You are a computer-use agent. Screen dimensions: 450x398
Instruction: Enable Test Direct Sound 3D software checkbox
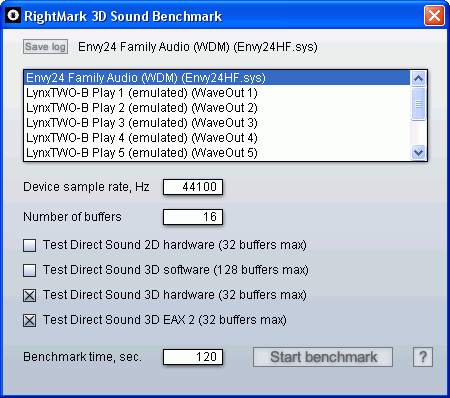point(30,270)
